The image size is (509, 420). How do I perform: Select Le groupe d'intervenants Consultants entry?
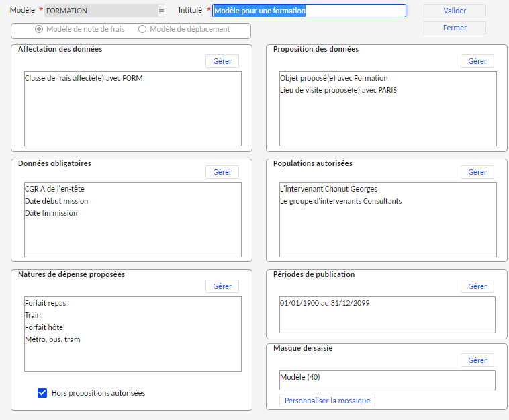pyautogui.click(x=340, y=201)
